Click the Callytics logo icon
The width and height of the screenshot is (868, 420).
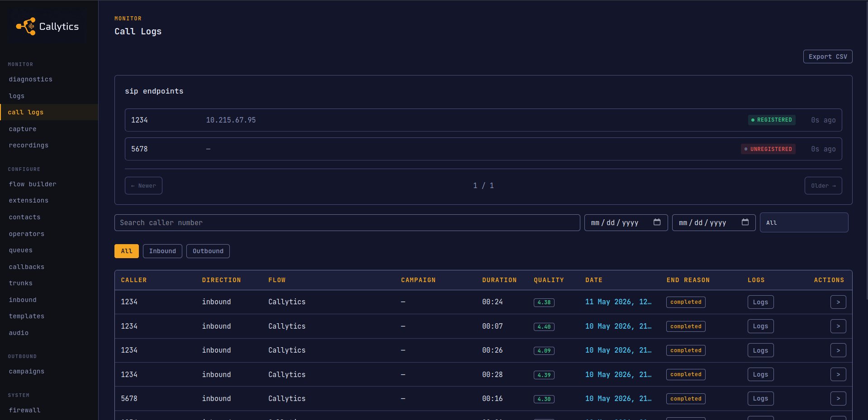(26, 26)
